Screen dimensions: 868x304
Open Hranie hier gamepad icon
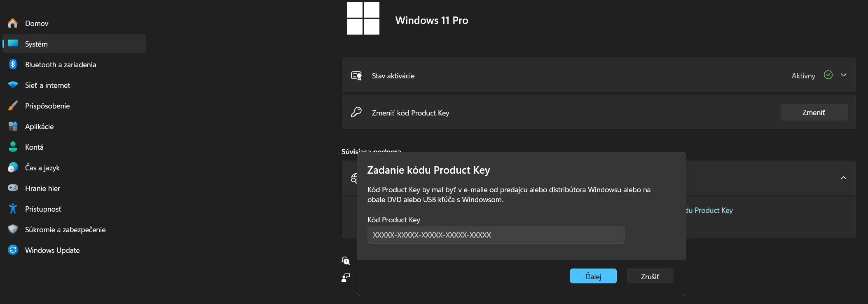tap(13, 188)
